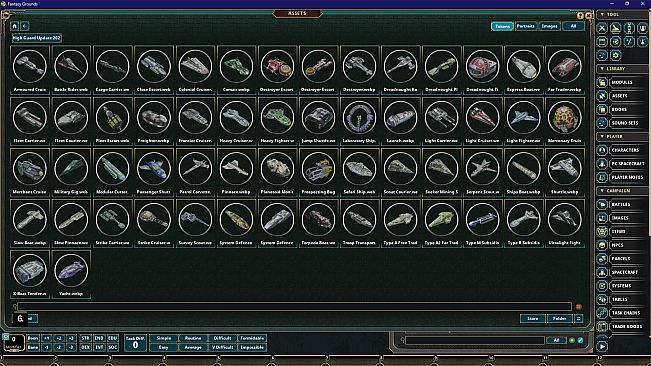Toggle the EDU characteristic modifier
The image size is (651, 366).
113,338
